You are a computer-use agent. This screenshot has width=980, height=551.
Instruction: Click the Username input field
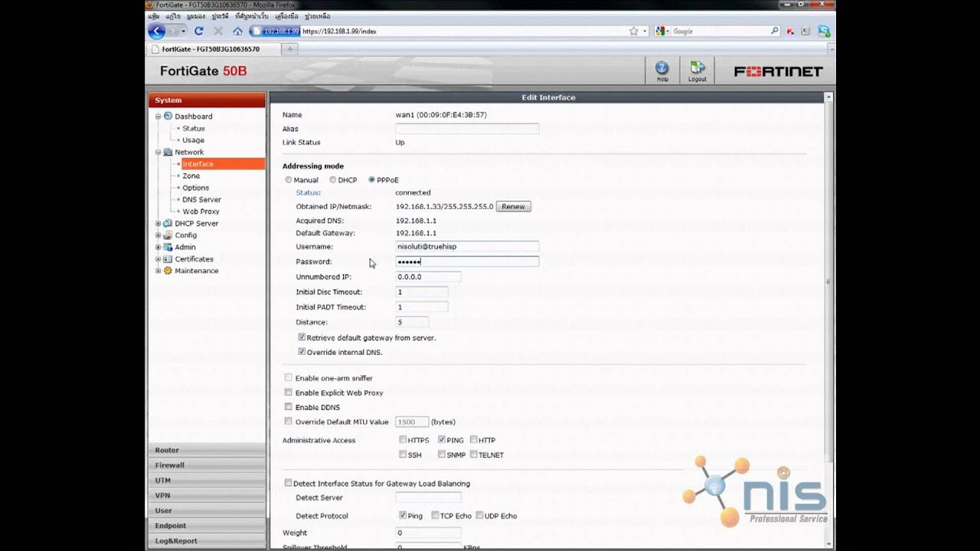click(467, 246)
